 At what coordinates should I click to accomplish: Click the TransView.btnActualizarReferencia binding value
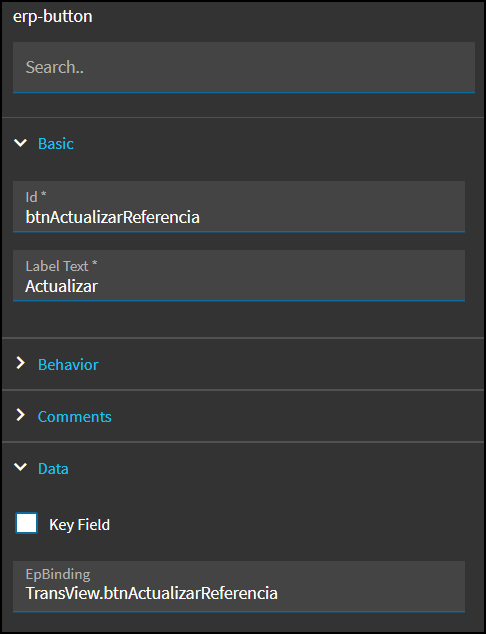152,593
